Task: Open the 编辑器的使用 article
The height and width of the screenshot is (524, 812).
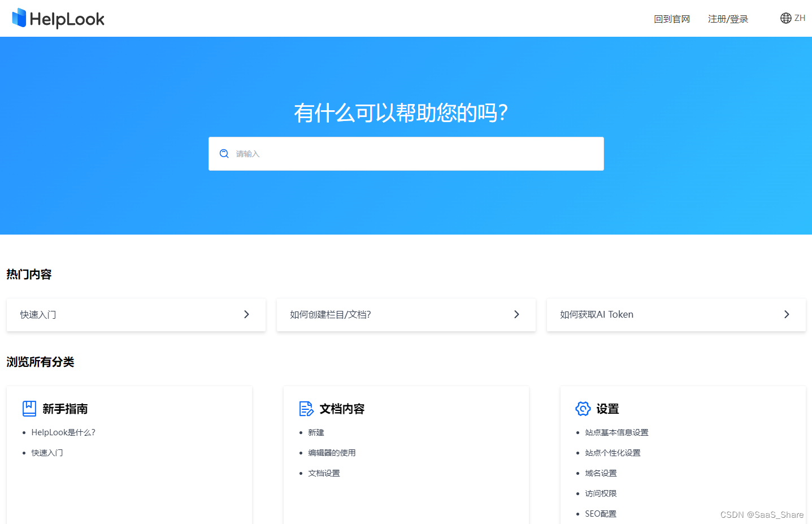Action: tap(332, 453)
